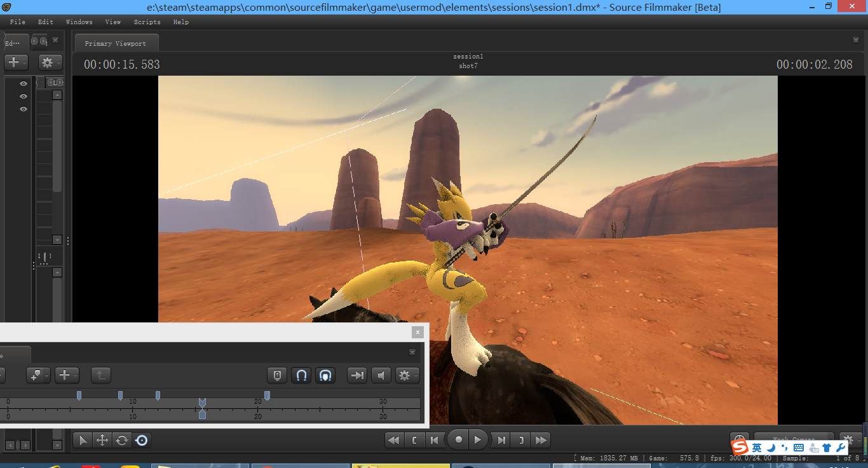Open the Scripts menu
Viewport: 868px width, 468px height.
coord(147,22)
